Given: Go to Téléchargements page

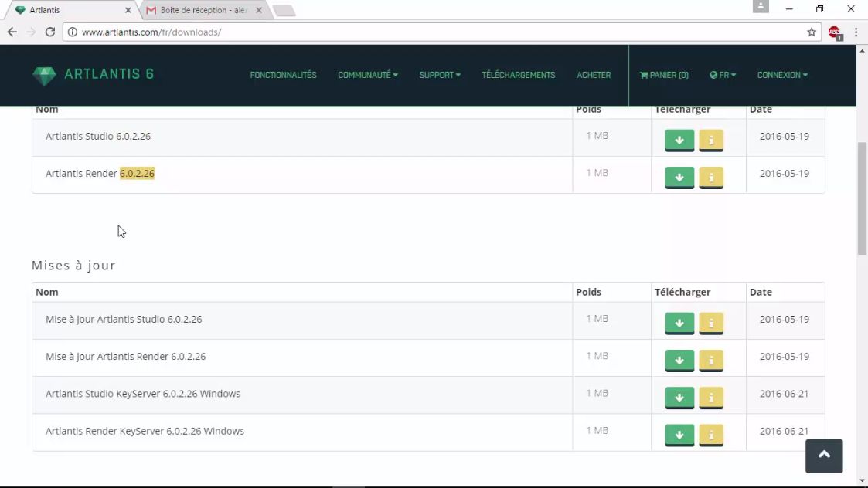Looking at the screenshot, I should [518, 75].
